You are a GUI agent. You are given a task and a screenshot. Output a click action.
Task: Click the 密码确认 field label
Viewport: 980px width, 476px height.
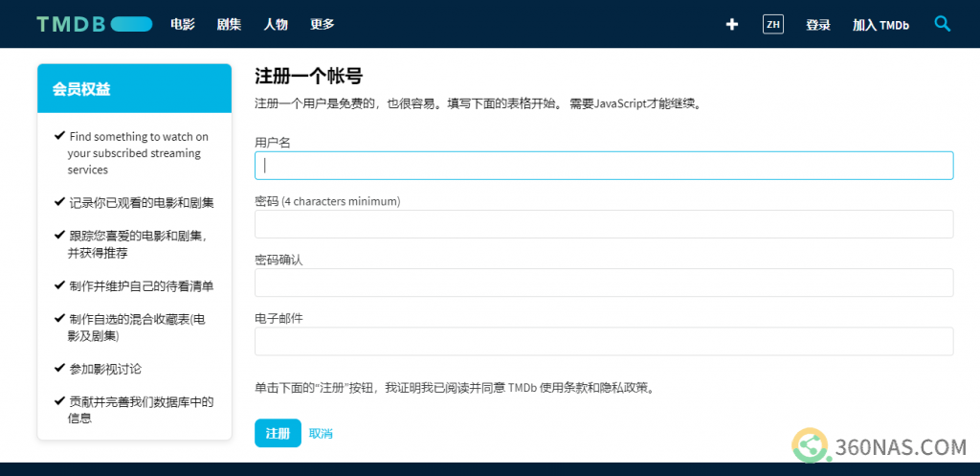[x=278, y=260]
